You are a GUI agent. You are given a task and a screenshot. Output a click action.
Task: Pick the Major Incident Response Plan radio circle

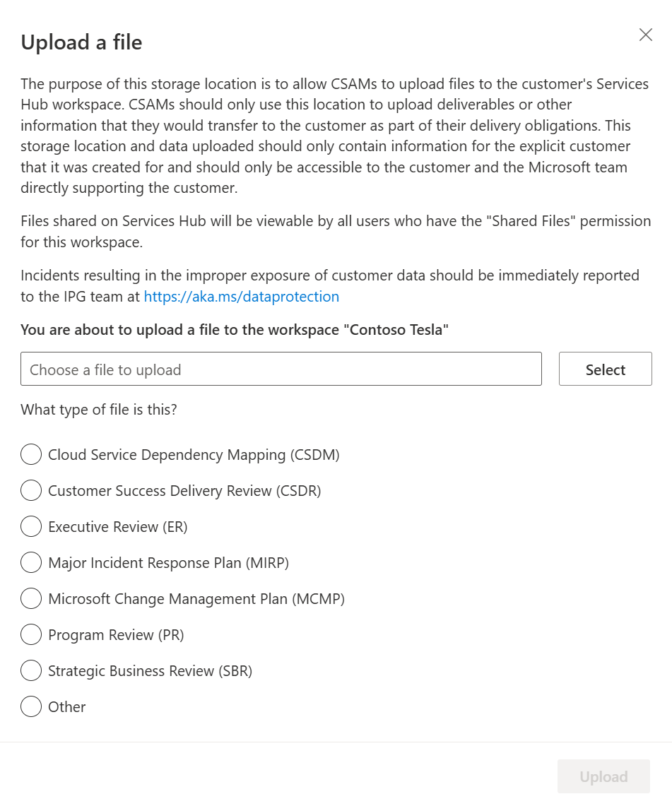pyautogui.click(x=31, y=562)
